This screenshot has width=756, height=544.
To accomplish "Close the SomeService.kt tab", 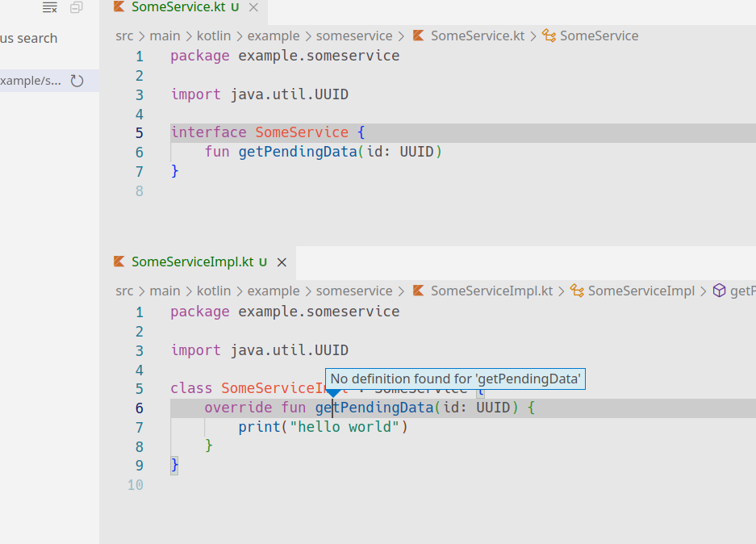I will [x=253, y=7].
